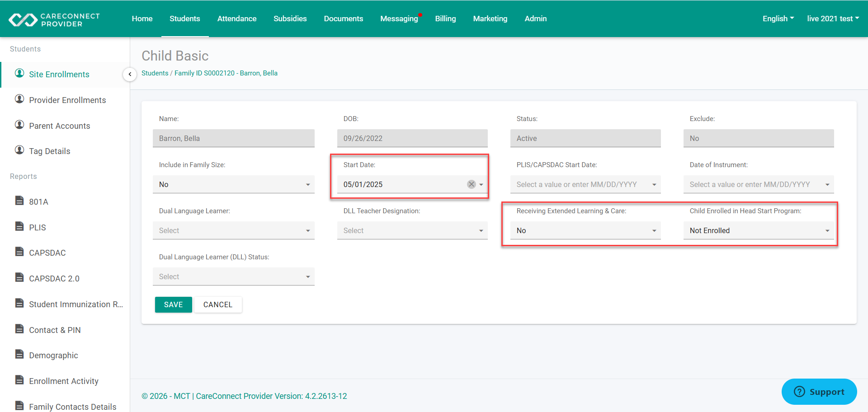Click the Contact & PIN document icon
This screenshot has width=868, height=412.
pos(19,329)
